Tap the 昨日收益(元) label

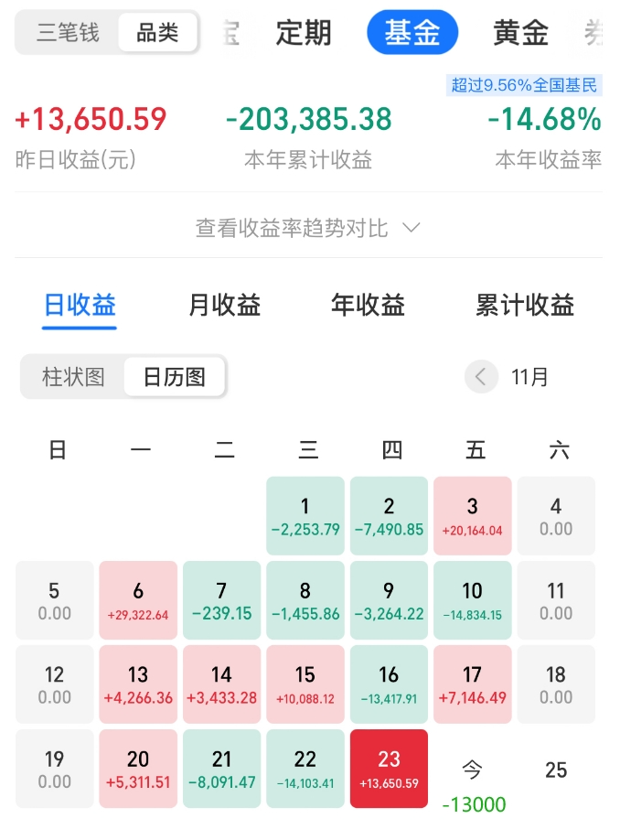(76, 159)
